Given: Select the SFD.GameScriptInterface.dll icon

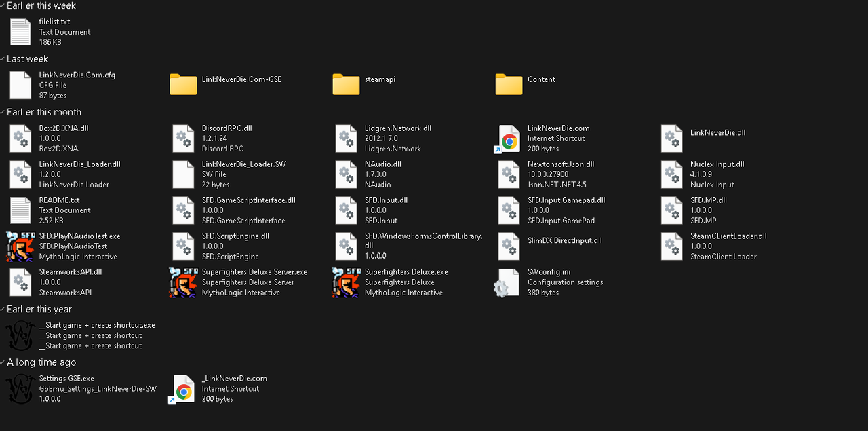Looking at the screenshot, I should tap(183, 210).
